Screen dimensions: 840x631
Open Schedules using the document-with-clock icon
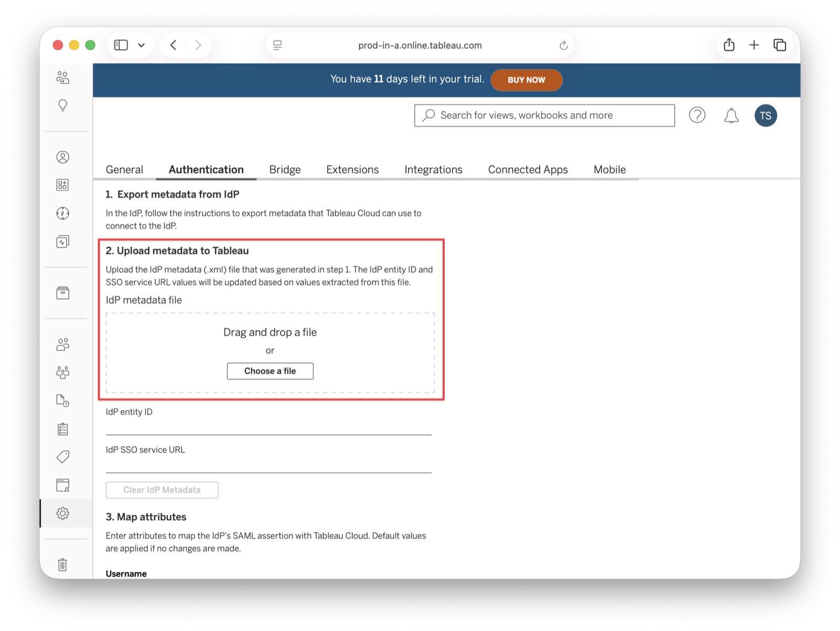click(x=63, y=401)
